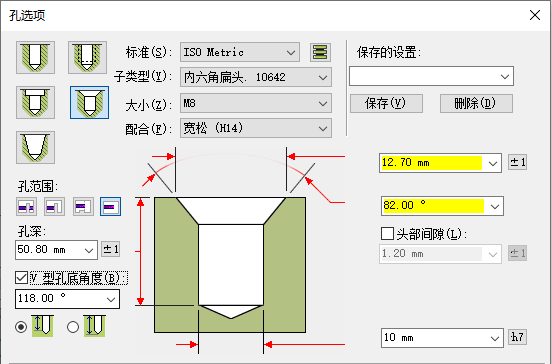Click the green standards list icon
The height and width of the screenshot is (364, 552).
pos(320,52)
